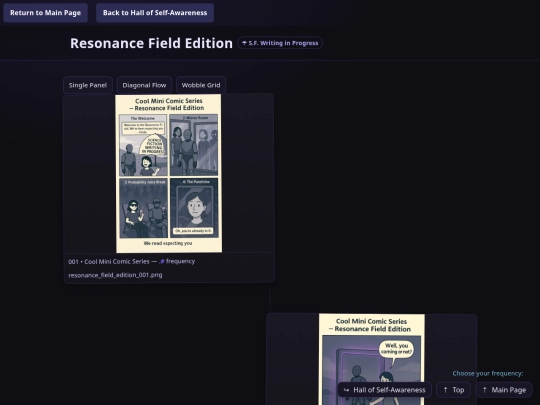Click the up arrow icon on the Top button
Image resolution: width=540 pixels, height=405 pixels.
[x=445, y=390]
